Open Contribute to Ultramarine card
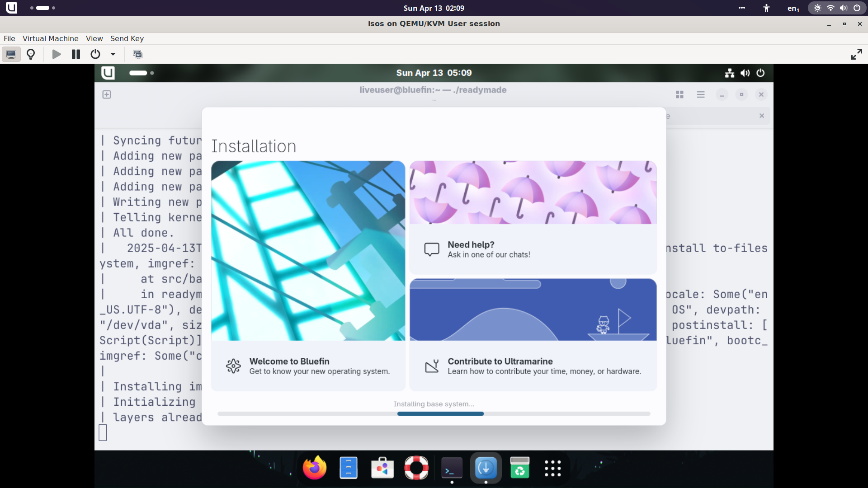868x488 pixels. (x=533, y=366)
